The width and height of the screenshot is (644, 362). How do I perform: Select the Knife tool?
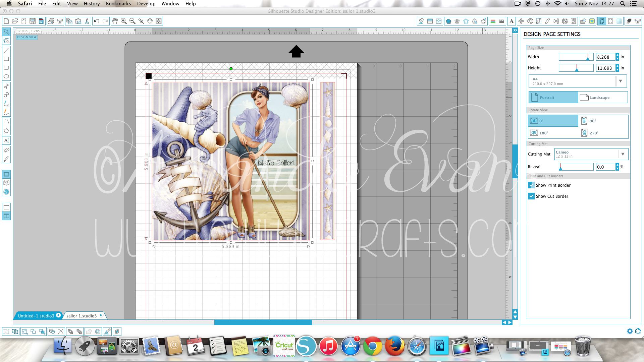(x=6, y=159)
